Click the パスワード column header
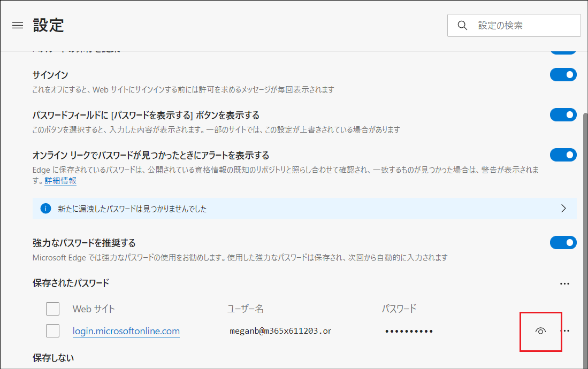Viewport: 588px width, 369px height. coord(399,309)
